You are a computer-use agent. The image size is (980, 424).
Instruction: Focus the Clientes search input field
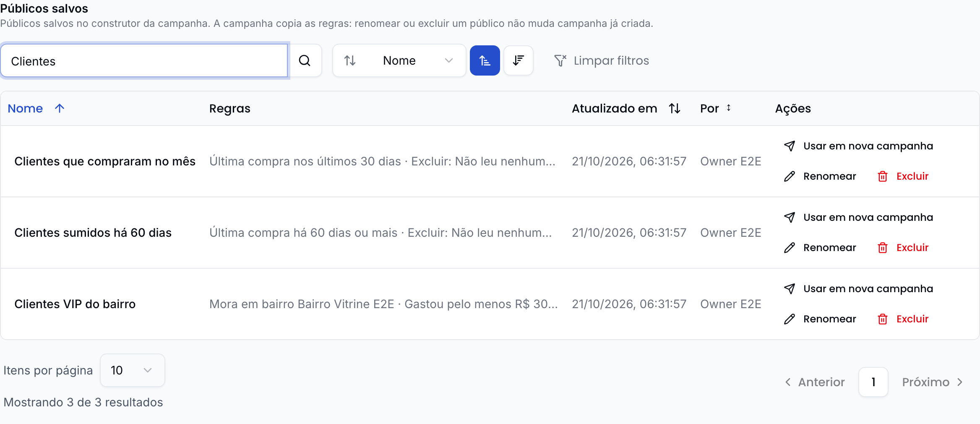coord(144,61)
